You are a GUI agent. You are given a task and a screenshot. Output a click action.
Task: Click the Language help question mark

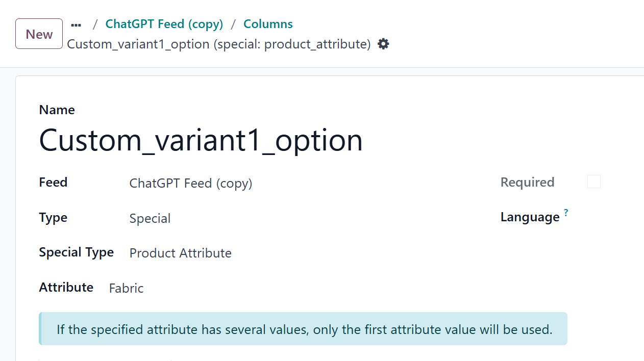point(566,212)
